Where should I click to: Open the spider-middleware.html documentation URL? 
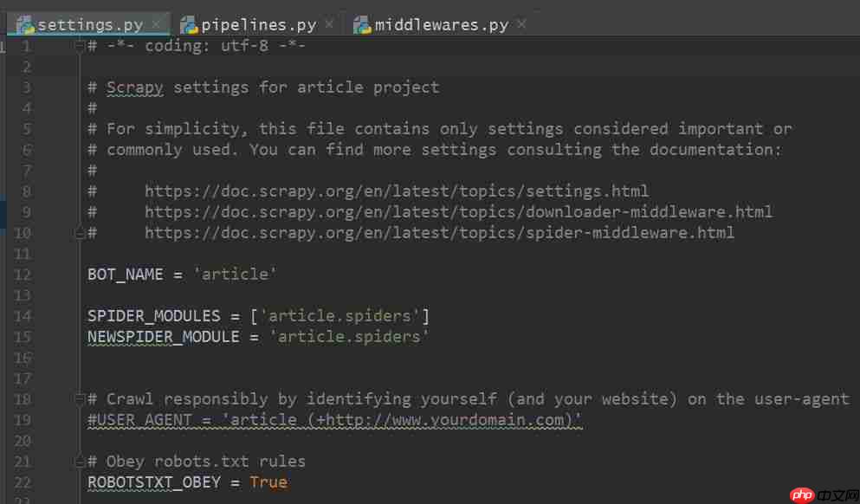click(x=439, y=233)
